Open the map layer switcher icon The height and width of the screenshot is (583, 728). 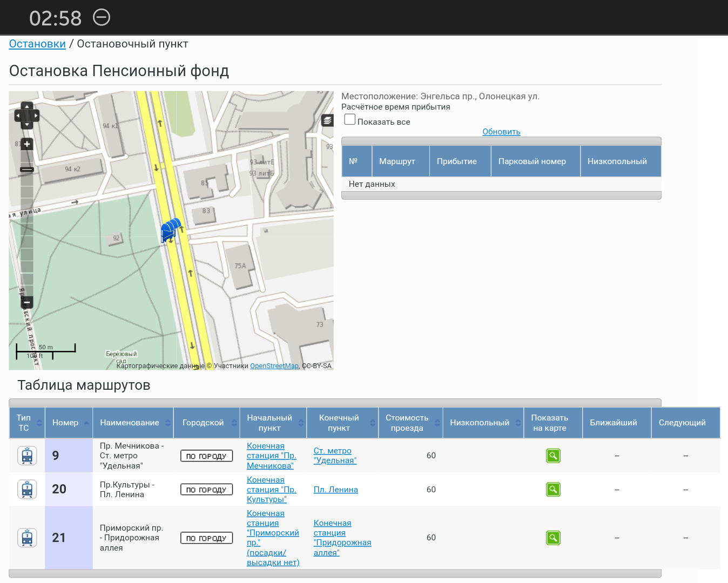click(327, 120)
